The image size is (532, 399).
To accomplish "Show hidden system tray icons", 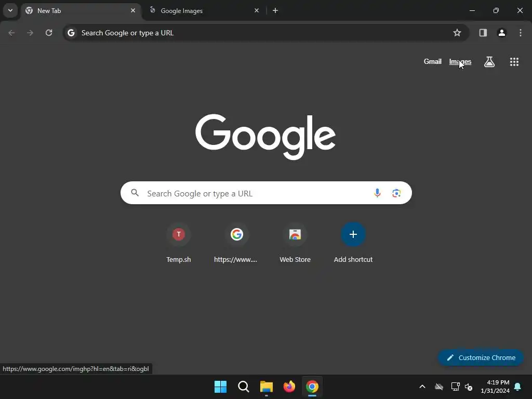I will 422,387.
